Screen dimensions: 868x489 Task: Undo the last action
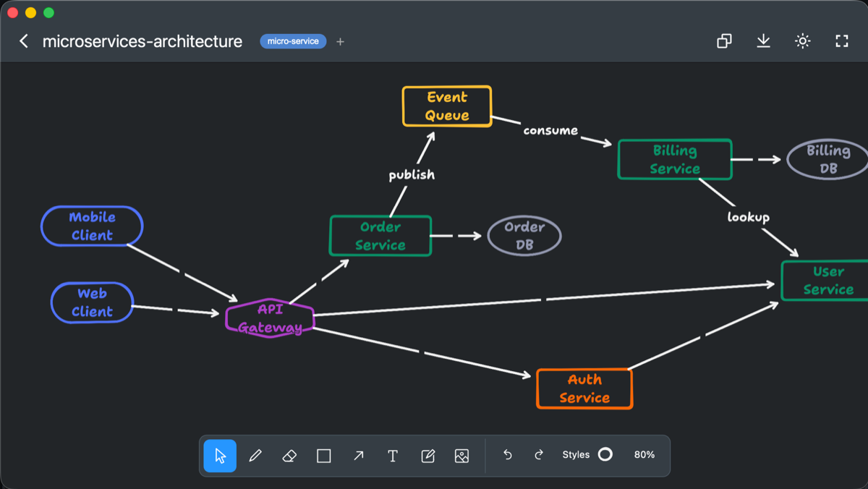(508, 455)
